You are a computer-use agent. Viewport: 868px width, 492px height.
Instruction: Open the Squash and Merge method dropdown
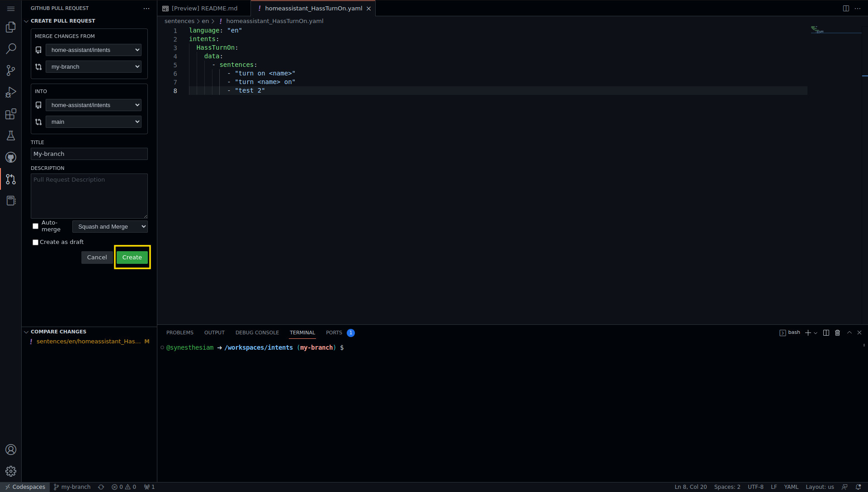point(110,226)
